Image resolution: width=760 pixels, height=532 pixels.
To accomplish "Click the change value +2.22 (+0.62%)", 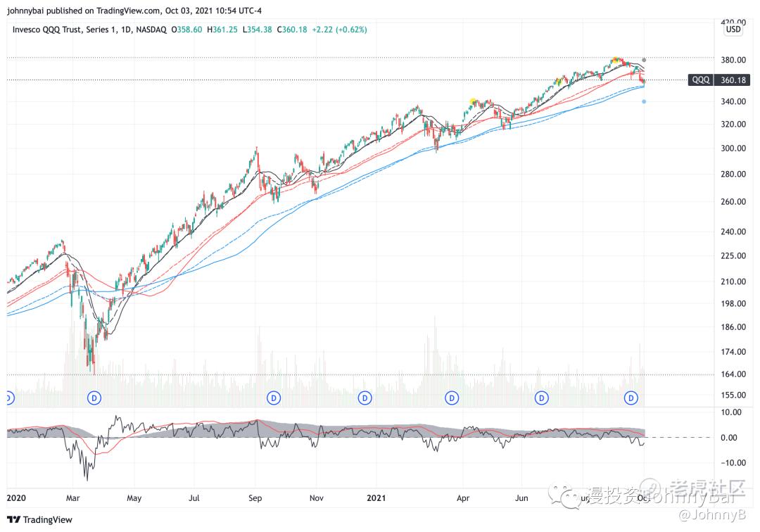I will click(339, 30).
